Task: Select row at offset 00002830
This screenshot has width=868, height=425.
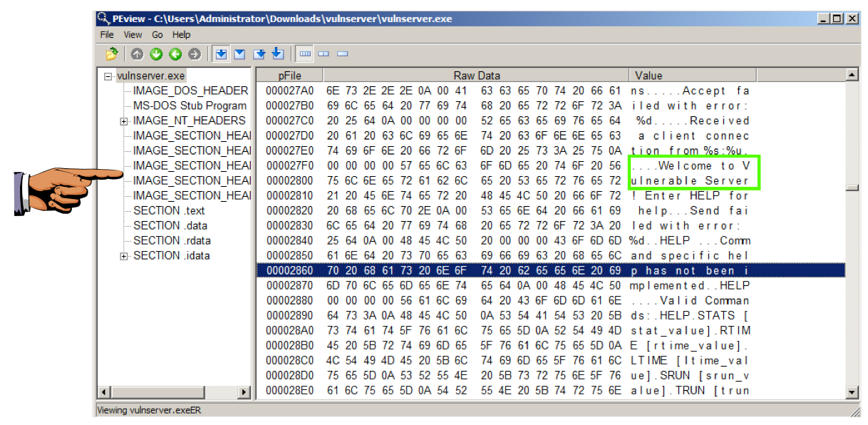Action: pos(550,225)
